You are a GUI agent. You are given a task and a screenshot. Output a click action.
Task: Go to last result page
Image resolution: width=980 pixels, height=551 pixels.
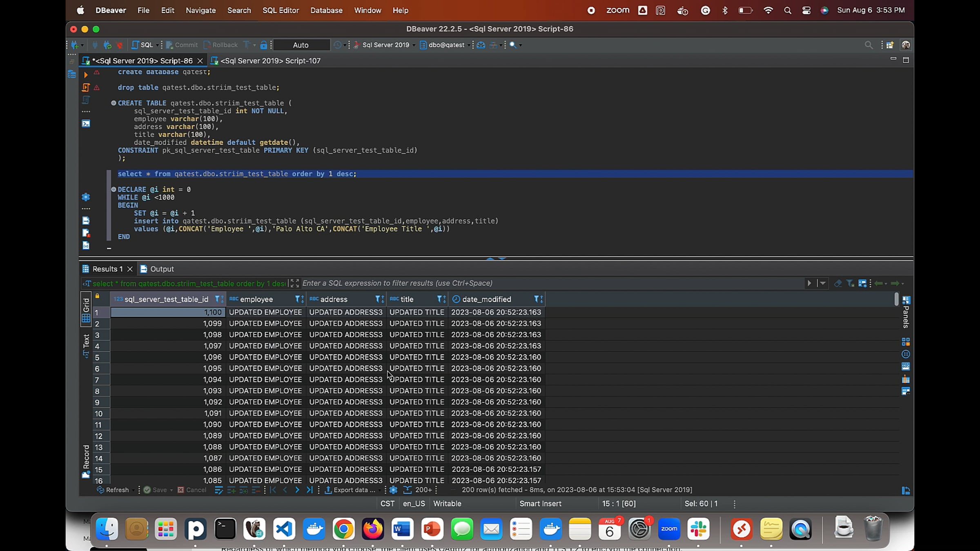pos(310,490)
